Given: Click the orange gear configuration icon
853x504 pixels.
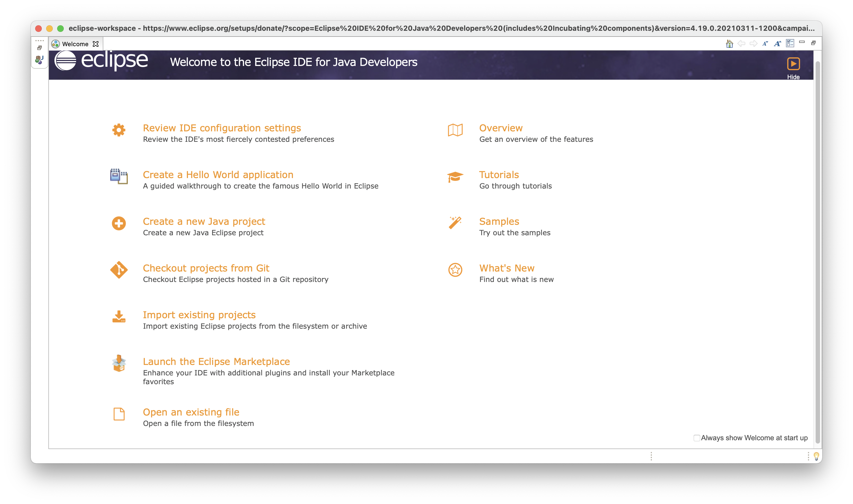Looking at the screenshot, I should point(118,130).
